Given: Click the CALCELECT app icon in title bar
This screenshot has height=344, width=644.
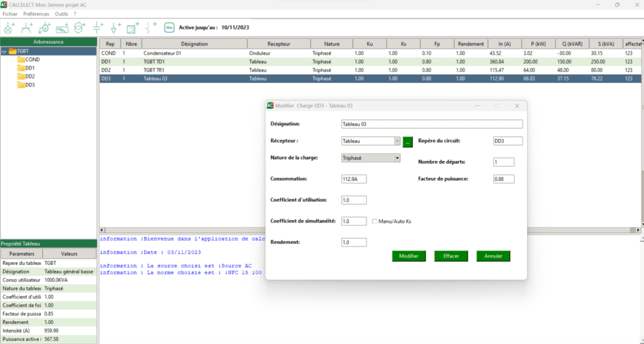Looking at the screenshot, I should point(4,5).
